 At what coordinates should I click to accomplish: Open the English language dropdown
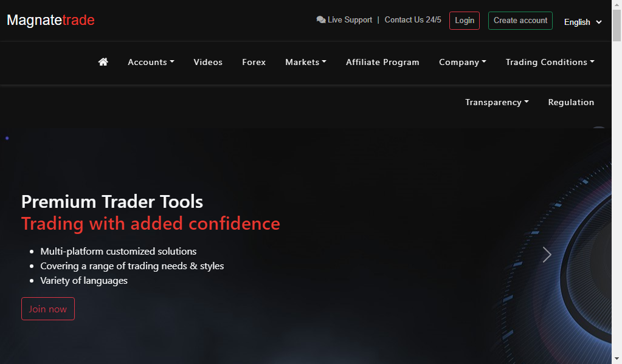582,22
